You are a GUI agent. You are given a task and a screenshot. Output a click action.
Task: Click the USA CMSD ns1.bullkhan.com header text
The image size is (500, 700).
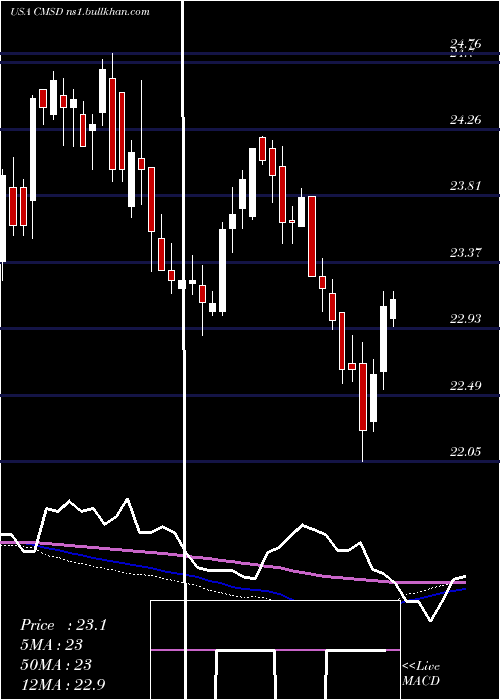(79, 12)
